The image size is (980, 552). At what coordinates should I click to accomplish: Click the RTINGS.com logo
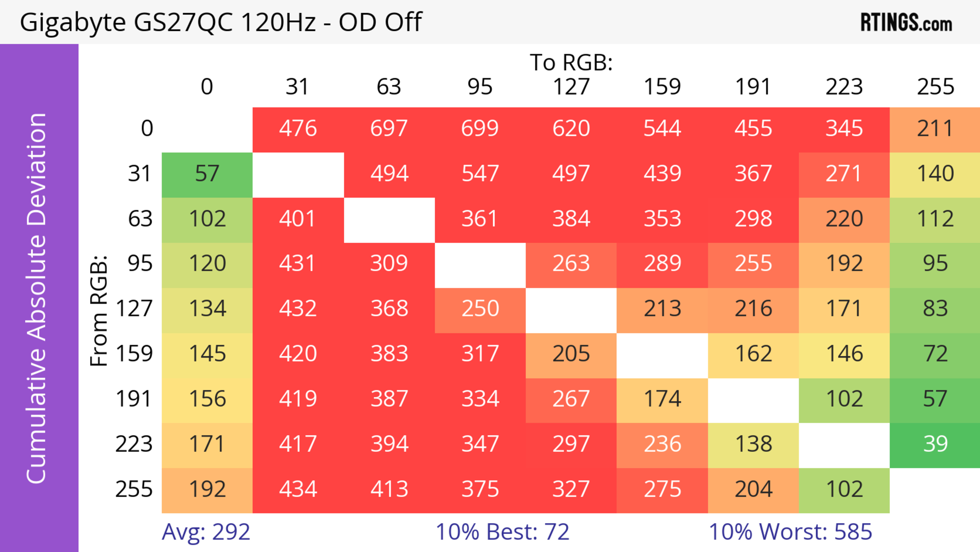(906, 22)
